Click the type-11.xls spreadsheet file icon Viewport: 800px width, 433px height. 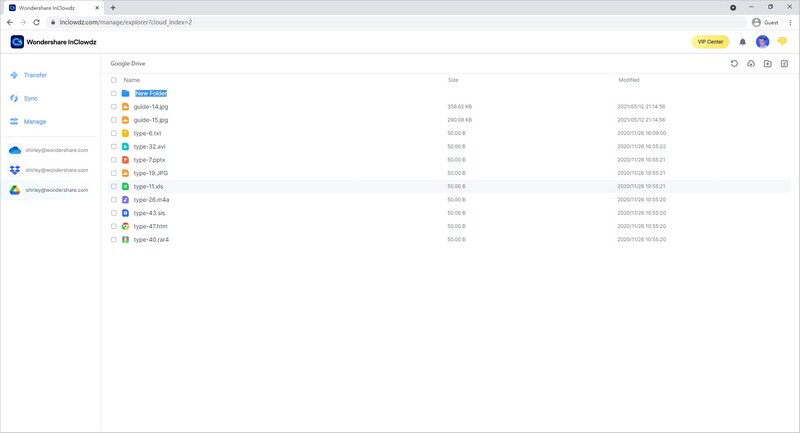pyautogui.click(x=126, y=186)
